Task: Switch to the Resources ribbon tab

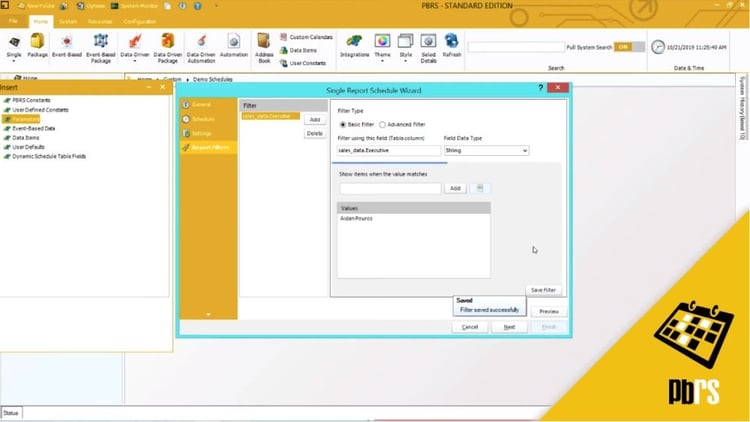Action: coord(100,22)
